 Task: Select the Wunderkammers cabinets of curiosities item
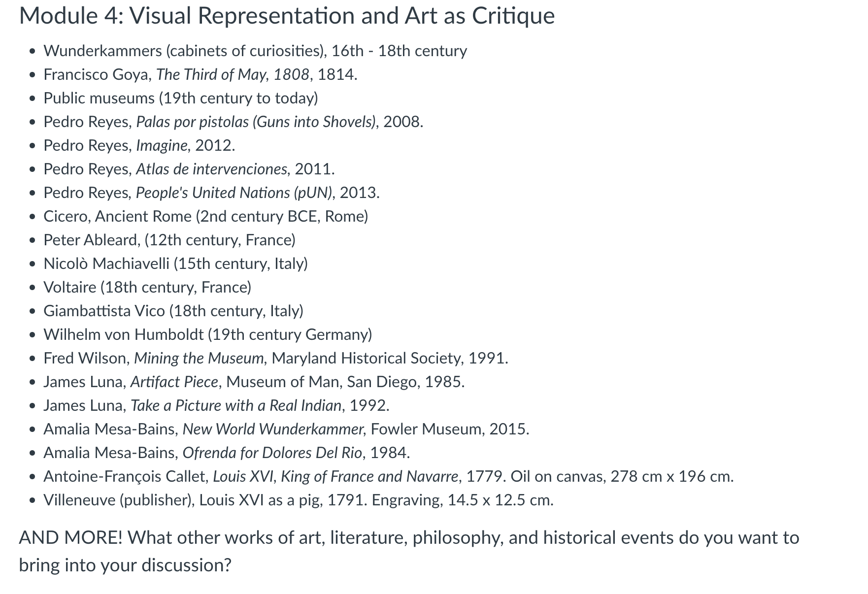tap(255, 51)
